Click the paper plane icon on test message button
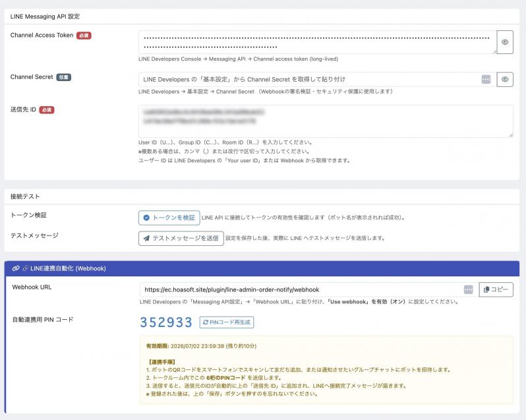Viewport: 526px width, 420px height. (x=146, y=238)
